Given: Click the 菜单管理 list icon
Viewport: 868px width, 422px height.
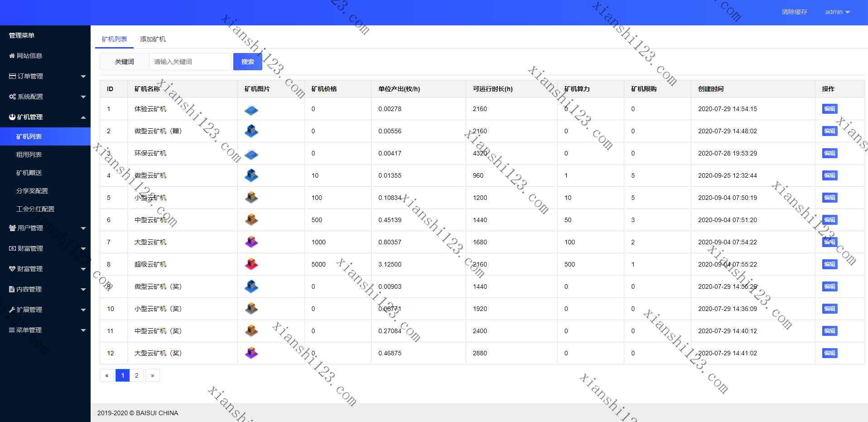Looking at the screenshot, I should [12, 330].
